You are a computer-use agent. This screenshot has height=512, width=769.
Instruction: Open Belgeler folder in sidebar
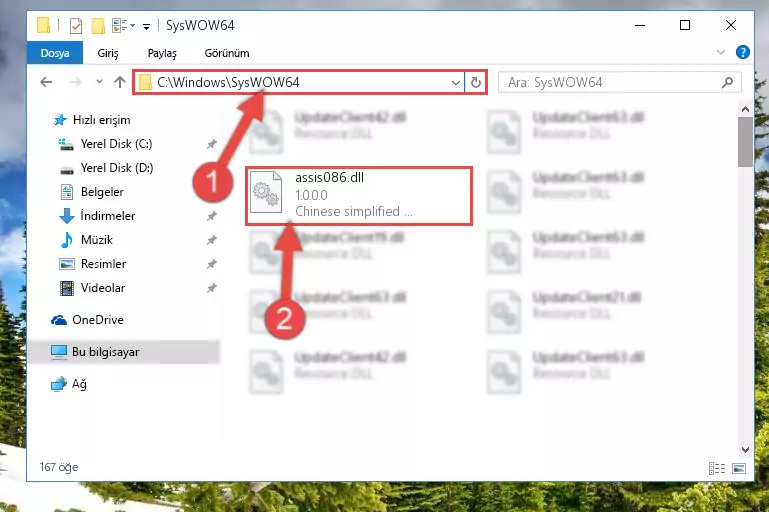point(102,192)
